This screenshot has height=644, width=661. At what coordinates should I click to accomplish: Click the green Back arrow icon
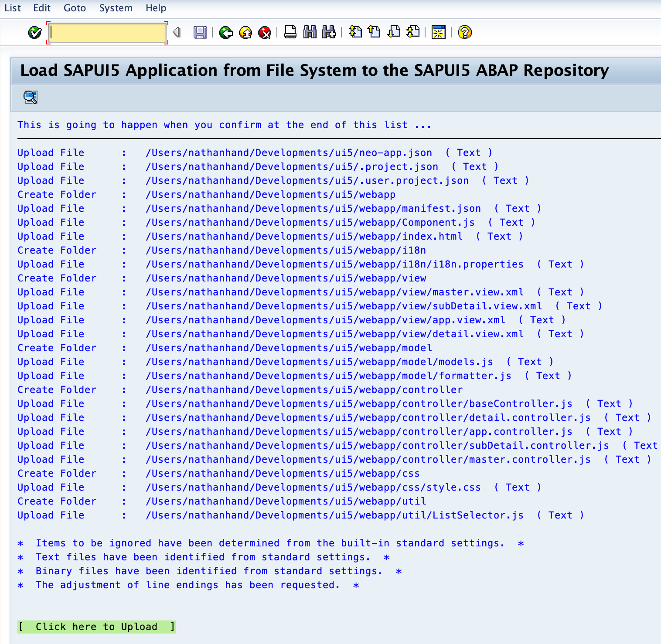coord(226,32)
